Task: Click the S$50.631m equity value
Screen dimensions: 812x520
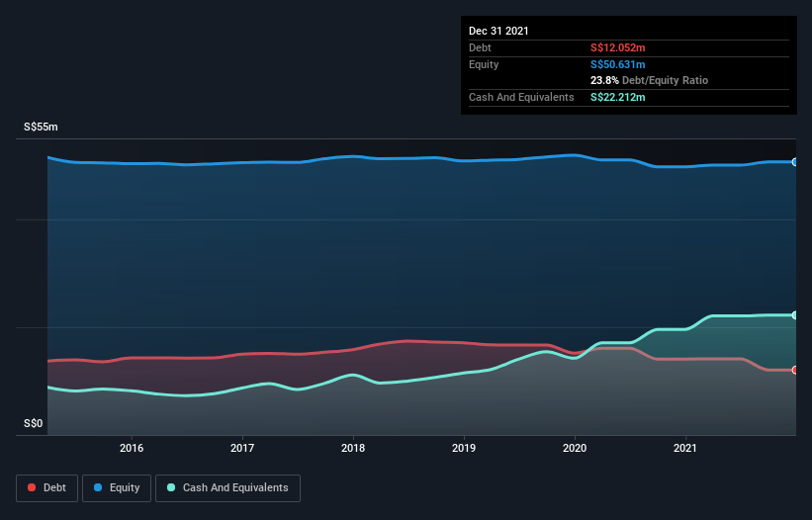Action: pos(618,64)
